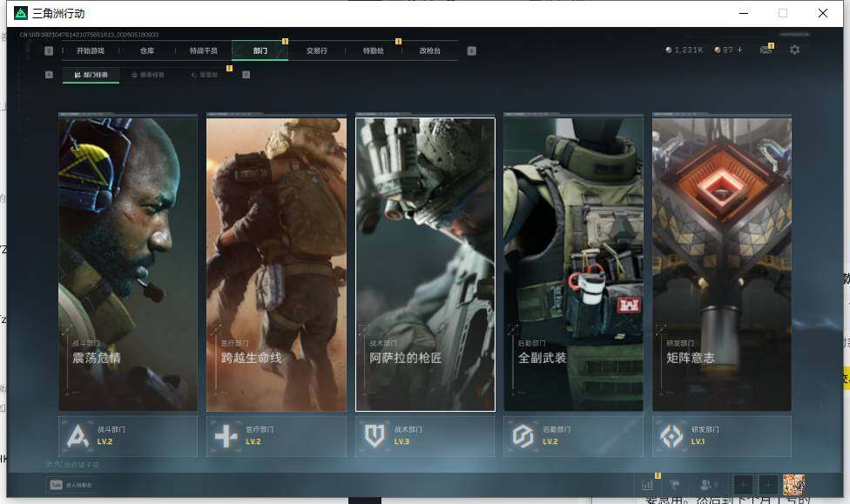Open the third sub-tab with yellow badge
Viewport: 850px width, 504px height.
tap(205, 75)
